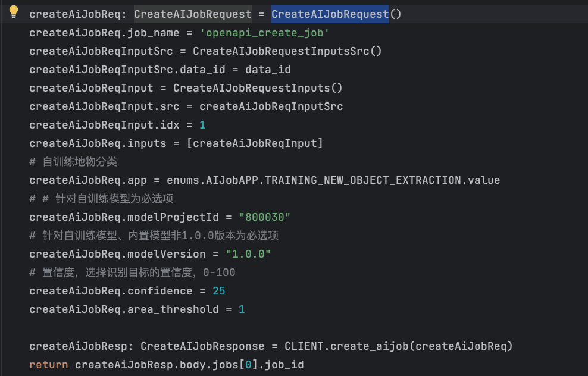Click job_id at end of return line
This screenshot has height=376, width=588.
284,365
